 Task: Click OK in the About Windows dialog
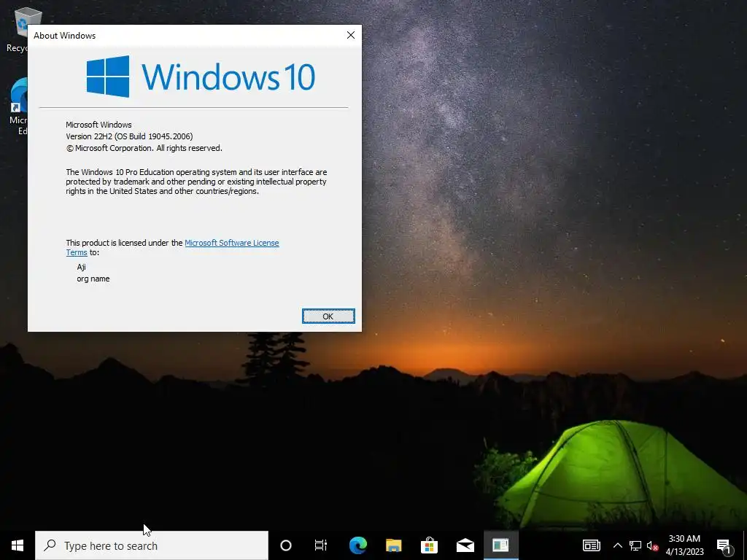328,316
